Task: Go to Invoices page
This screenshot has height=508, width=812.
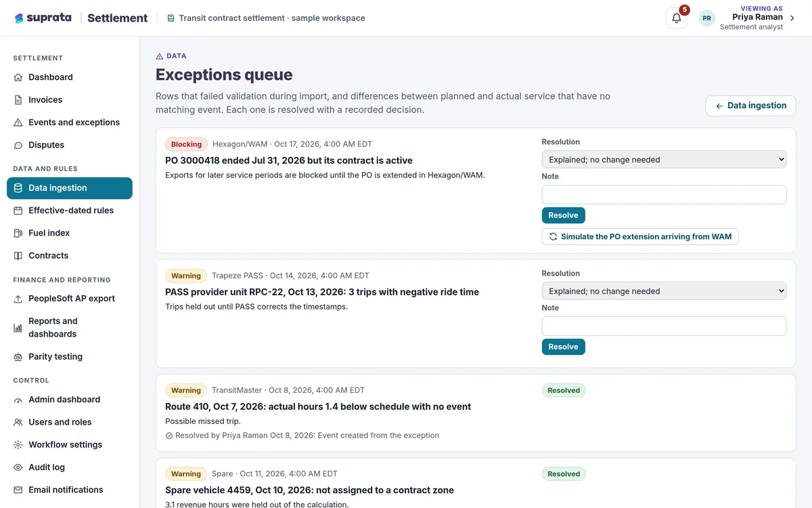Action: point(70,100)
